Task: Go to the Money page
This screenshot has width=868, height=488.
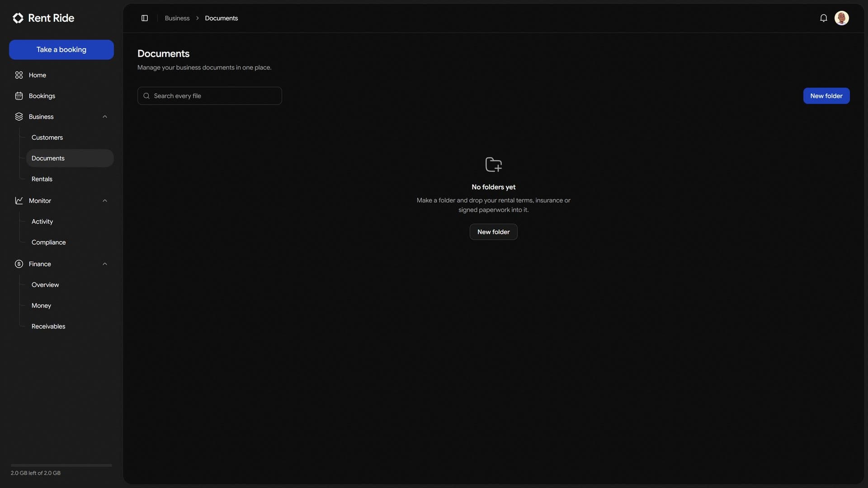Action: (x=70, y=305)
